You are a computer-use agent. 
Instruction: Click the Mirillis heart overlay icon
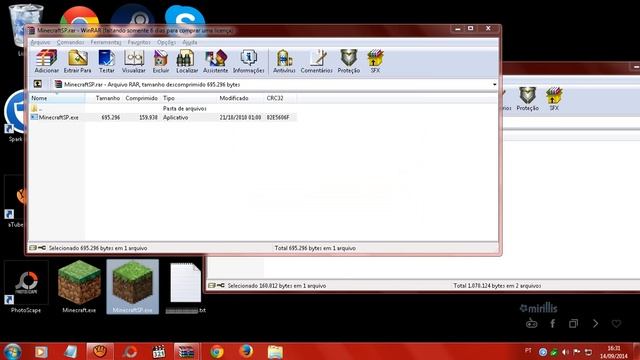[x=616, y=324]
